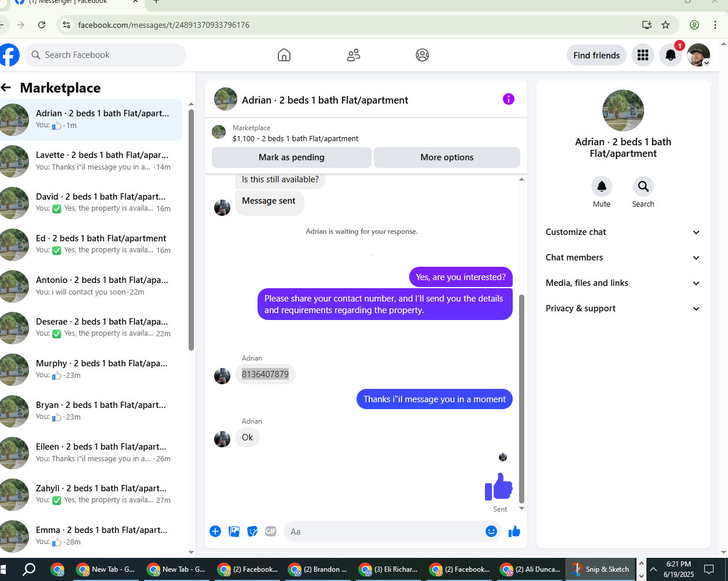Open the emoji picker in the composer
728x581 pixels.
[x=491, y=531]
